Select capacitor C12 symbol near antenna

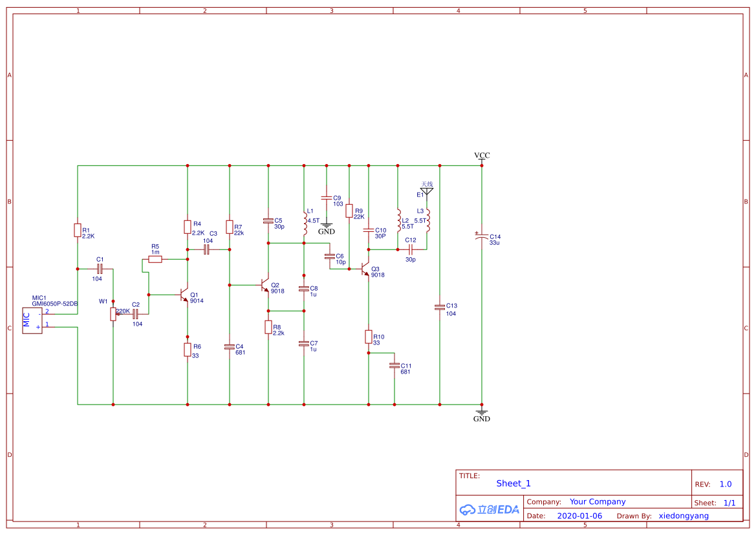[411, 249]
